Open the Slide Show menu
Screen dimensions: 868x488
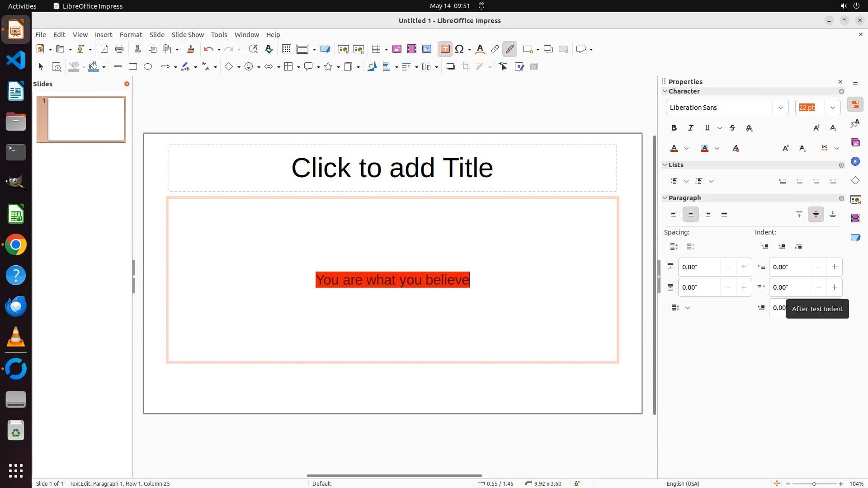tap(188, 35)
